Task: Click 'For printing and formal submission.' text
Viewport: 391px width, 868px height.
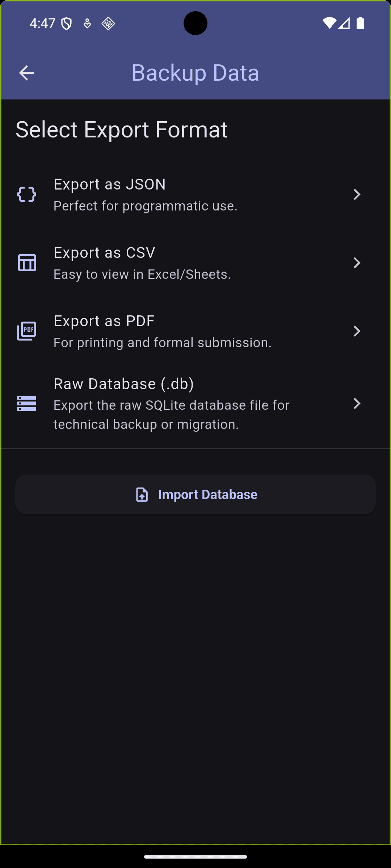Action: (x=163, y=343)
